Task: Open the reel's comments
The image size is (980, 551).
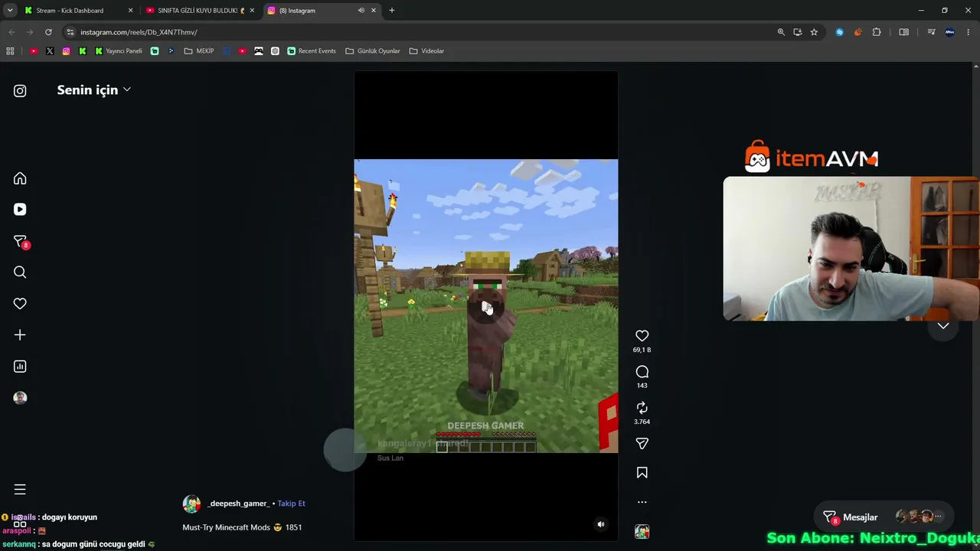Action: tap(642, 372)
